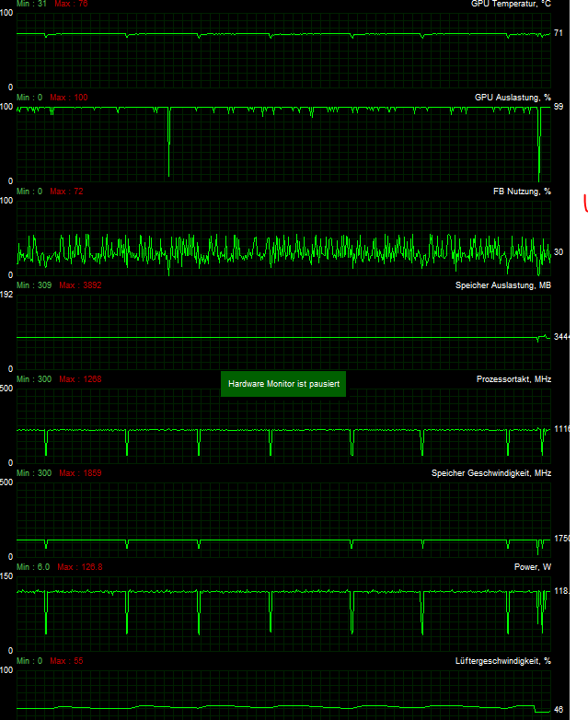The height and width of the screenshot is (720, 588).
Task: Click inside the GPU Temperatur graph area
Action: coord(283,51)
